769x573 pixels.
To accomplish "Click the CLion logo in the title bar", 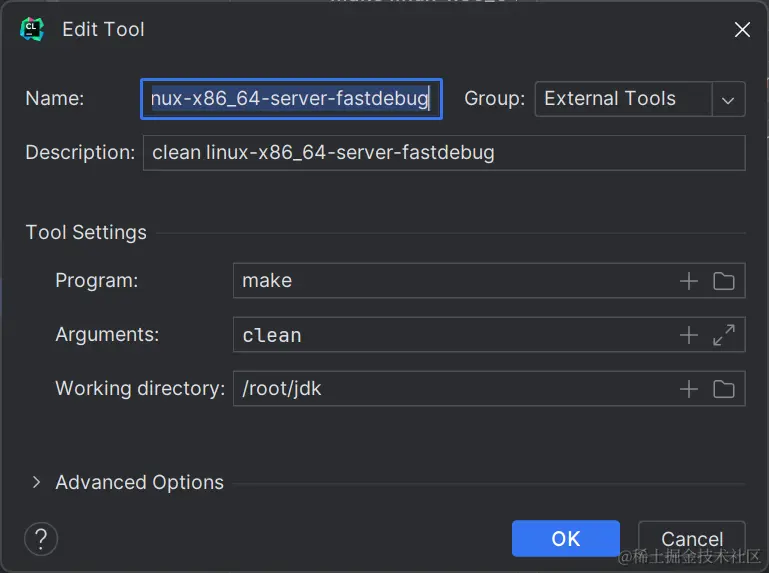I will click(x=32, y=30).
